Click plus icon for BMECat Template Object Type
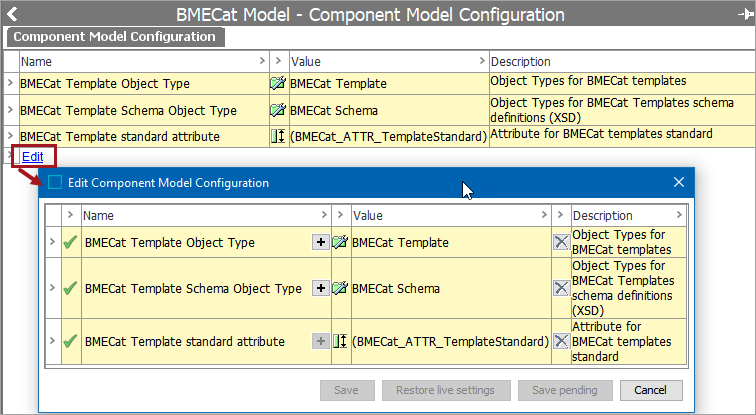 click(320, 242)
